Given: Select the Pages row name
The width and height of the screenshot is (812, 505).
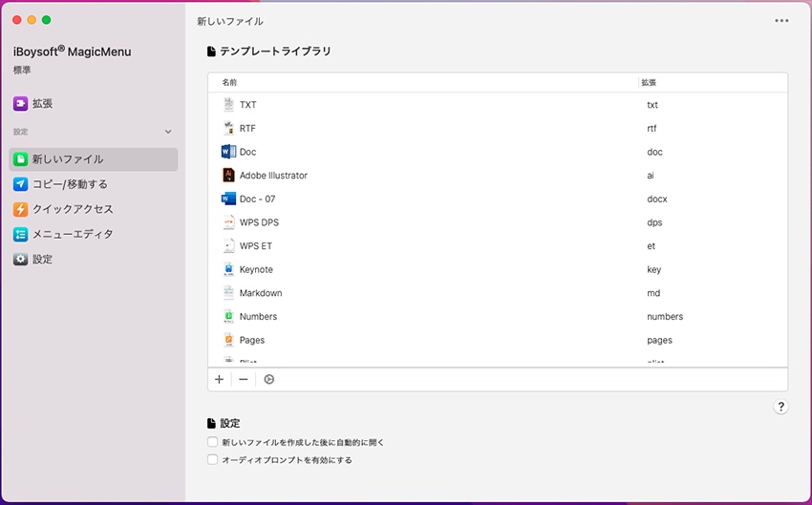Looking at the screenshot, I should pos(251,340).
